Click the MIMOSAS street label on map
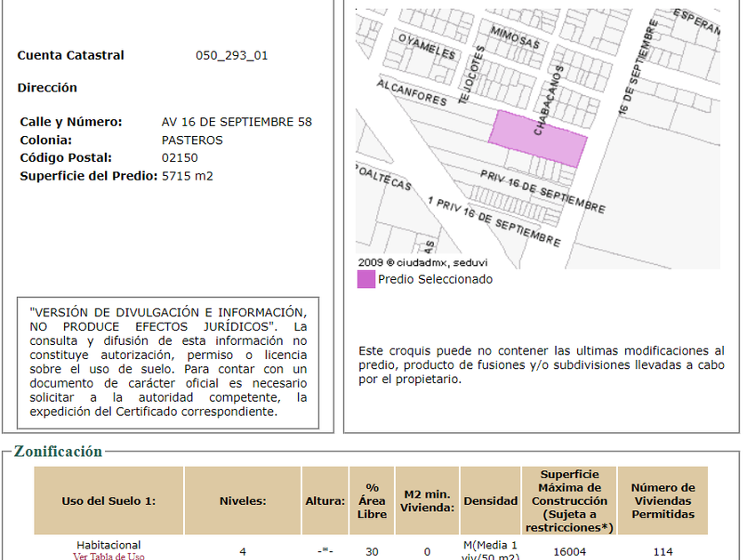The width and height of the screenshot is (747, 560). click(x=516, y=37)
